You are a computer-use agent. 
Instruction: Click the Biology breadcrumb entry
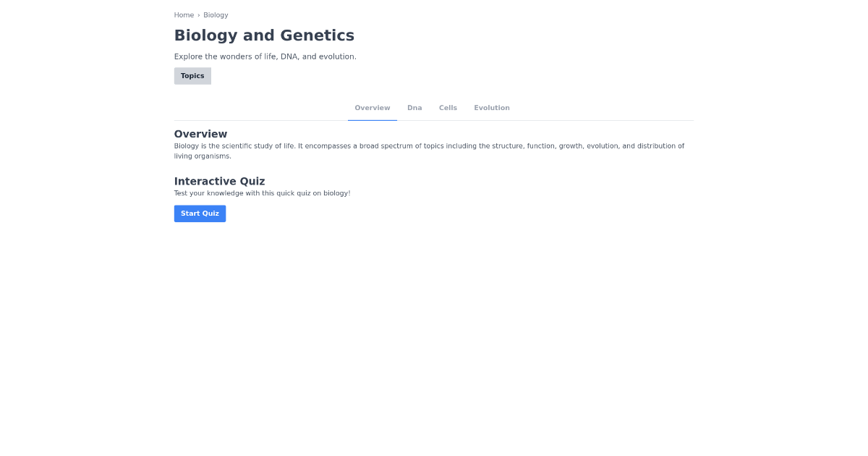coord(216,14)
